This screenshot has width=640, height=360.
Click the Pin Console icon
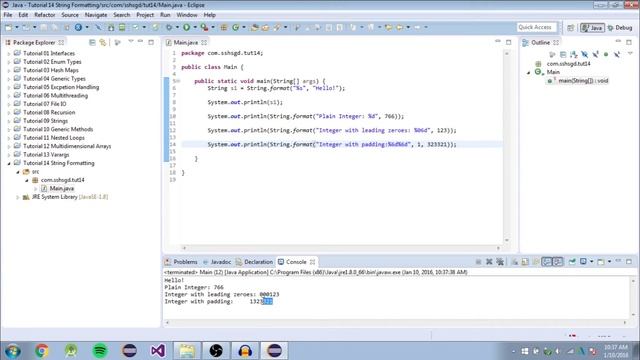pos(572,262)
